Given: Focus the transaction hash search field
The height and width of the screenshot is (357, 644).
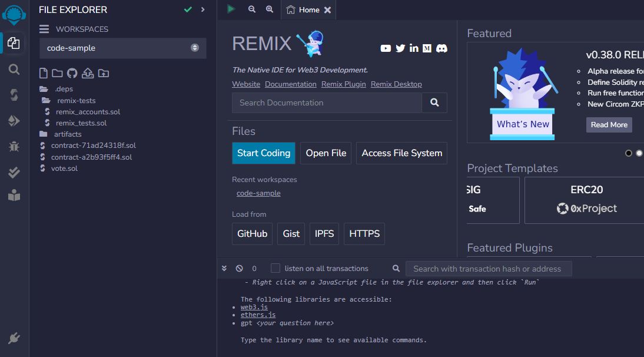Looking at the screenshot, I should pos(489,269).
